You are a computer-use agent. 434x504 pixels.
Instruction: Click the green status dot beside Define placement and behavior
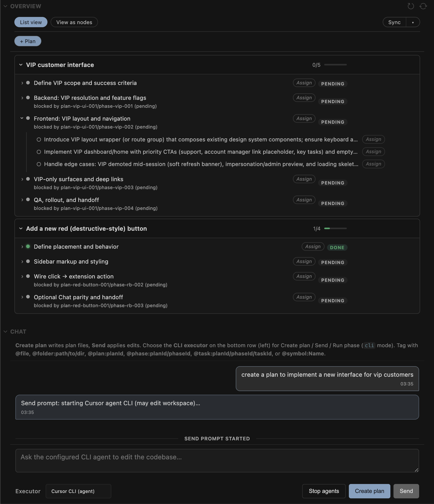click(x=28, y=247)
